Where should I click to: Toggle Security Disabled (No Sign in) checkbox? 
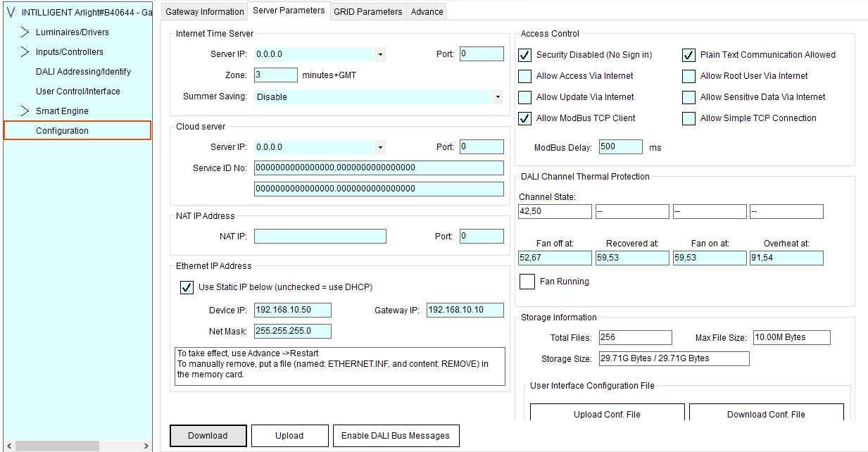click(x=525, y=55)
